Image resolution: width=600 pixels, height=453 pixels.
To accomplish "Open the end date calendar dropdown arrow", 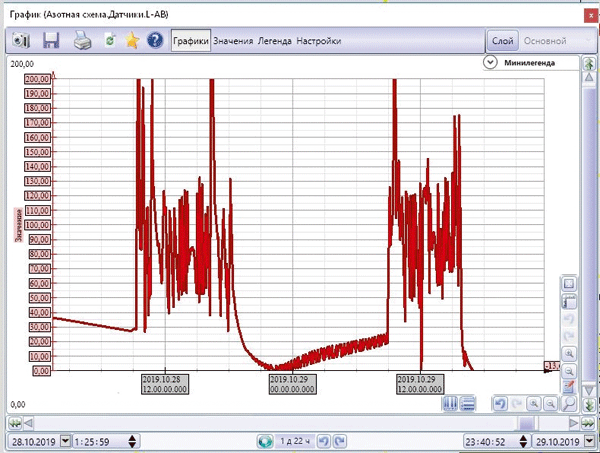I will [589, 441].
